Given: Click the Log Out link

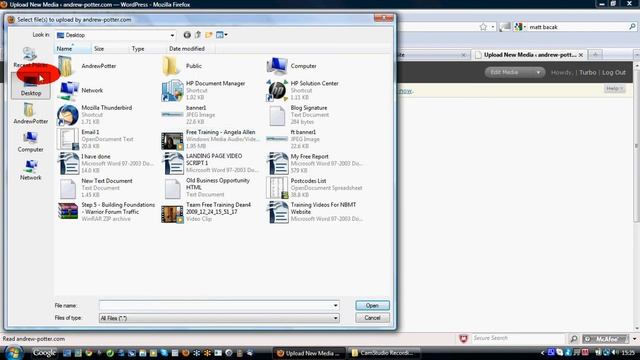Looking at the screenshot, I should pos(614,72).
